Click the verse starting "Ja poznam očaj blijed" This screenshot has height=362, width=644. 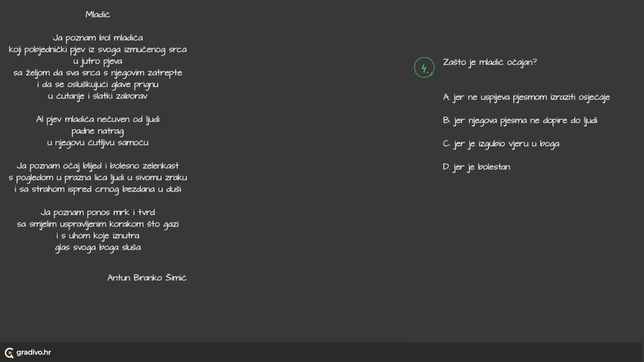(98, 166)
